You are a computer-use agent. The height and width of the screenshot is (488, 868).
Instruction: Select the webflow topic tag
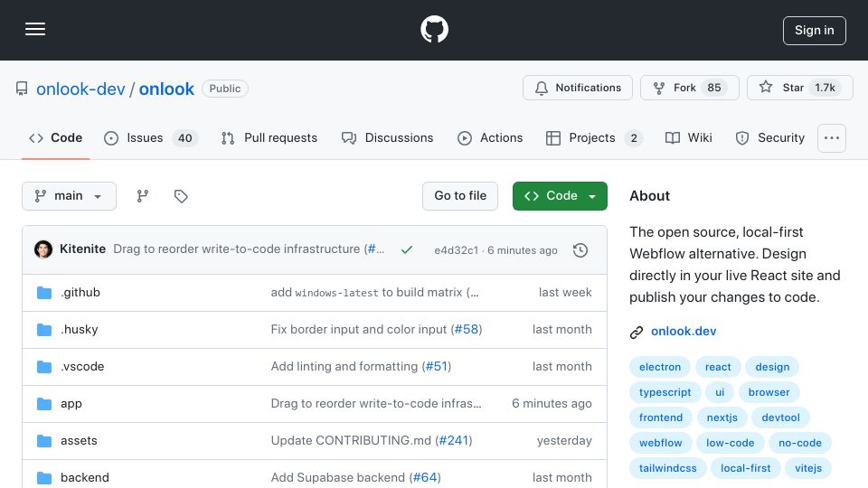coord(660,443)
